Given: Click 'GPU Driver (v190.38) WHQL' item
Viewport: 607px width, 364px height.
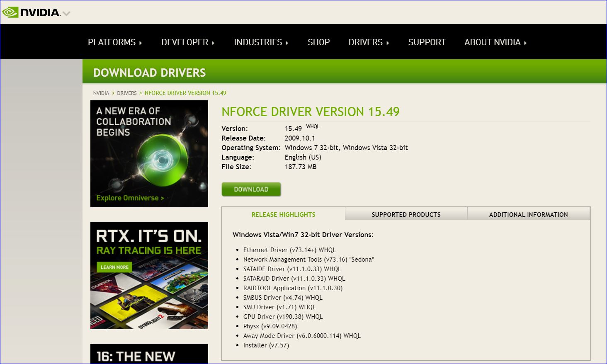Looking at the screenshot, I should tap(283, 317).
